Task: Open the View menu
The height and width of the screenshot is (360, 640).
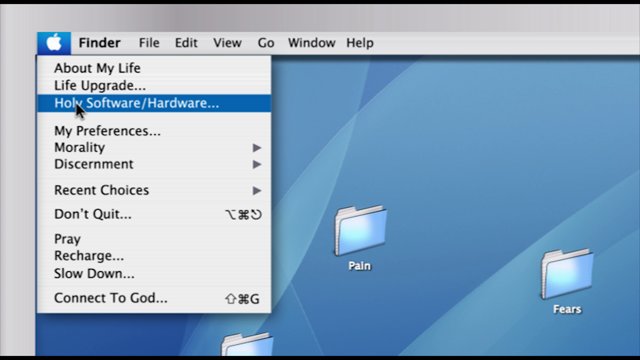Action: tap(227, 43)
